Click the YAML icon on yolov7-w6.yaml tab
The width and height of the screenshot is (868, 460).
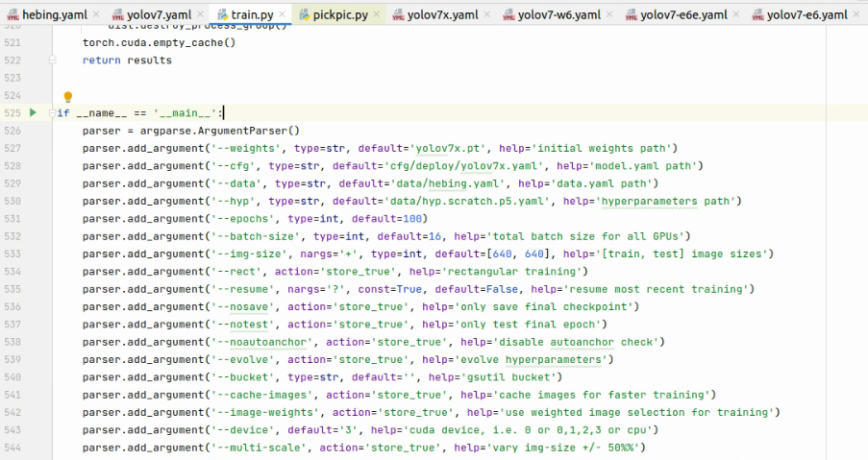point(508,15)
